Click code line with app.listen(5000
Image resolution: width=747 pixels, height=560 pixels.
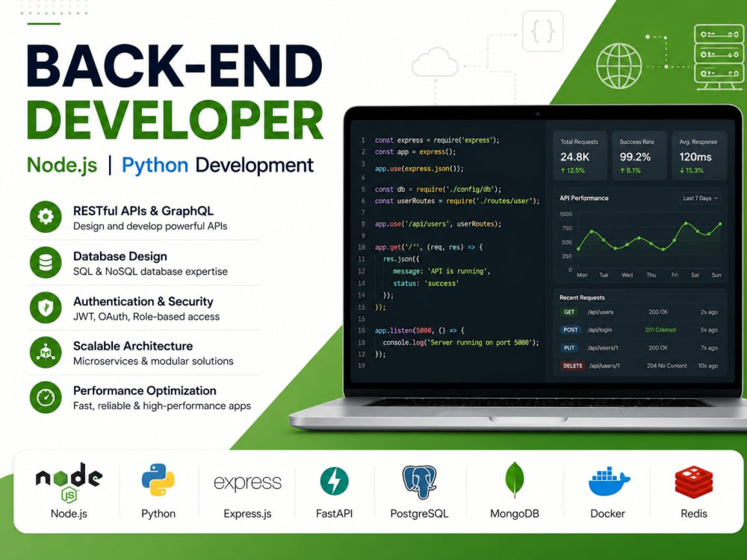(419, 331)
